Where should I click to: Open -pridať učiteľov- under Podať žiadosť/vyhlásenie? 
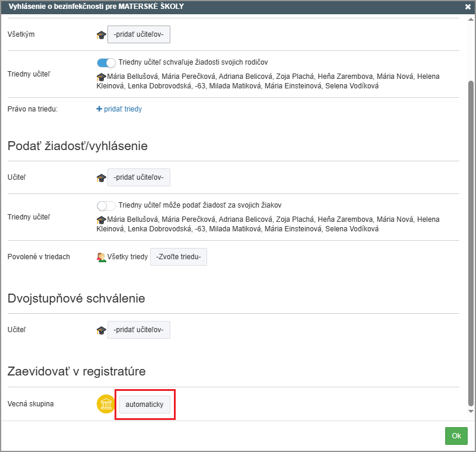click(x=139, y=178)
